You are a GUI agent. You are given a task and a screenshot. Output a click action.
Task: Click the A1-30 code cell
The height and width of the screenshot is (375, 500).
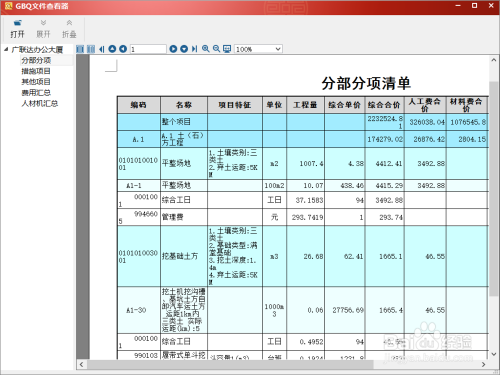click(x=139, y=310)
